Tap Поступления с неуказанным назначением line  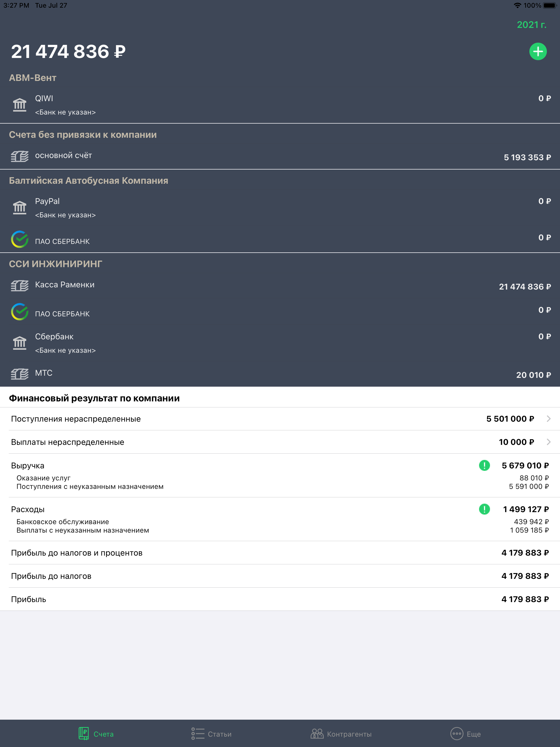click(x=90, y=486)
